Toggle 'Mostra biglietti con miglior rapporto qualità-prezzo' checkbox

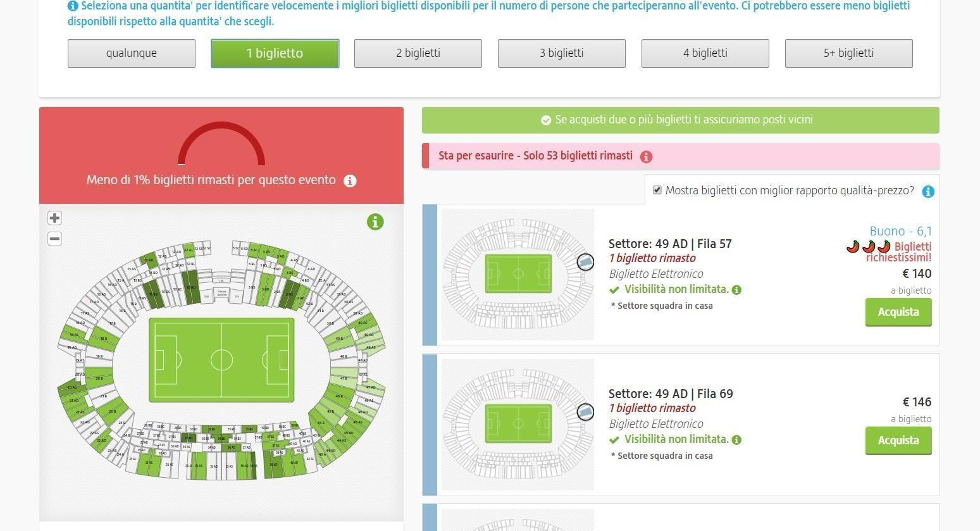point(657,191)
